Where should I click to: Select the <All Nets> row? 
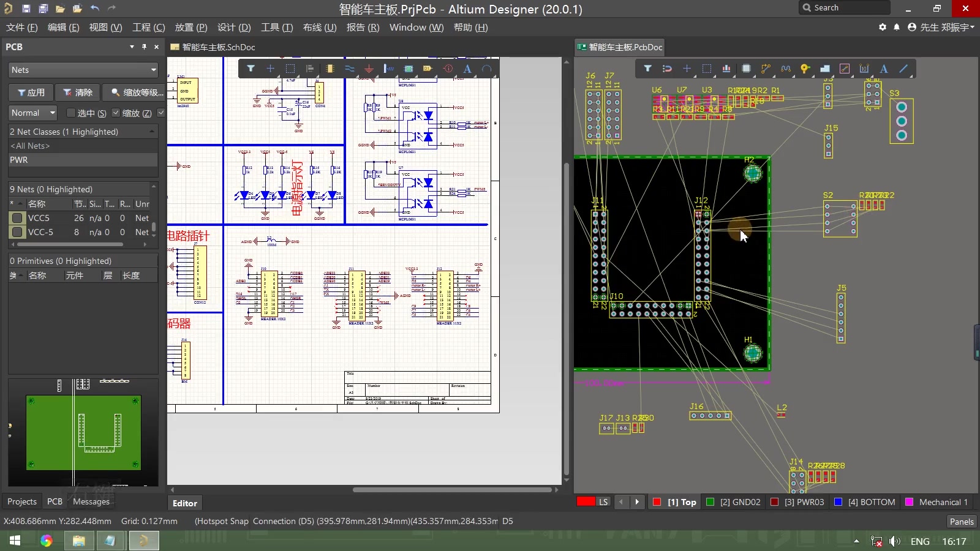click(83, 146)
